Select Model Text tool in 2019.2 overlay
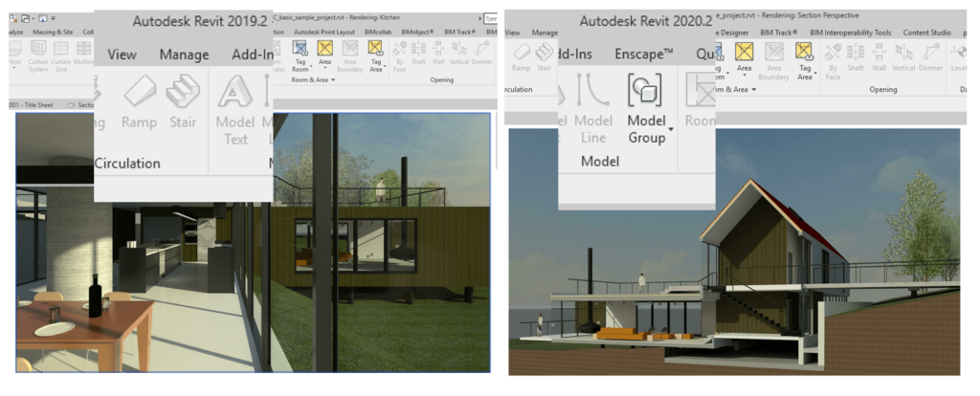Screen dimensions: 980x396 [x=235, y=111]
